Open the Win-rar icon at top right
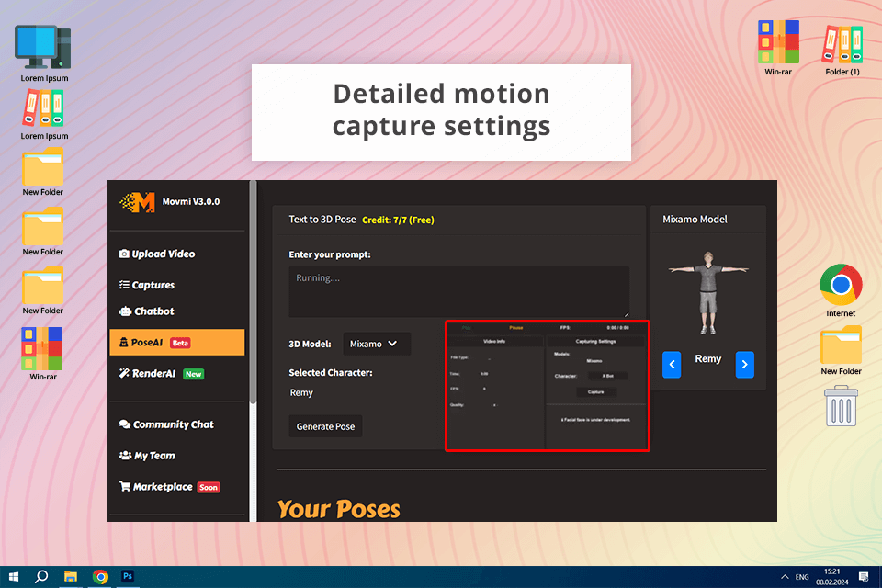The image size is (882, 588). tap(778, 41)
